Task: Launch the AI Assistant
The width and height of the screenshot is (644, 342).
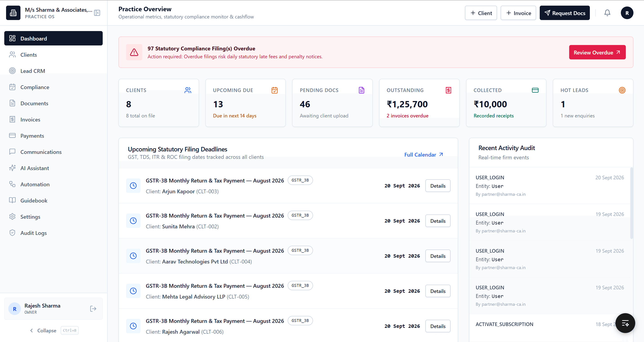Action: (53, 168)
